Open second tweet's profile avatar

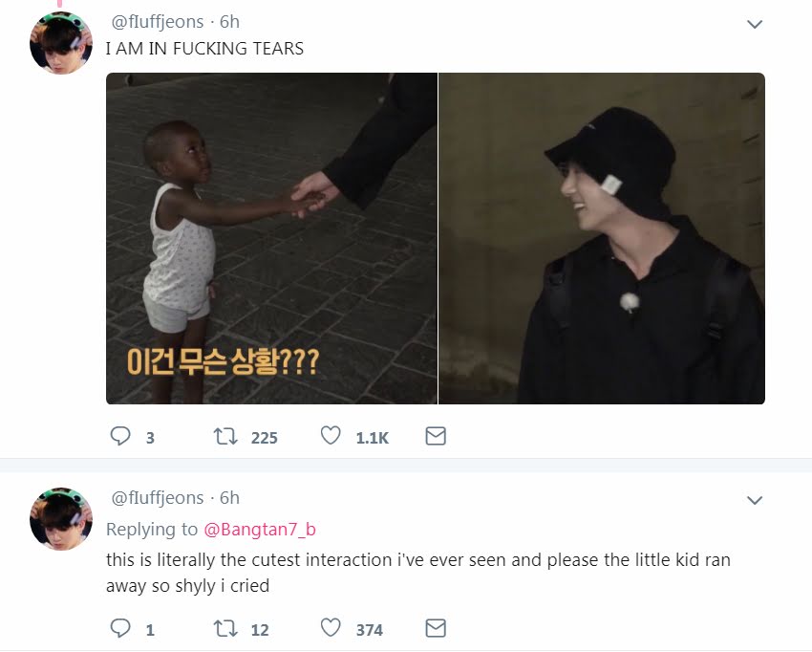(61, 519)
